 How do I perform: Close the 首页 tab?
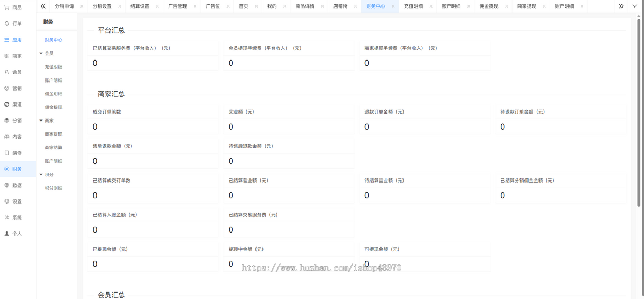tap(257, 6)
